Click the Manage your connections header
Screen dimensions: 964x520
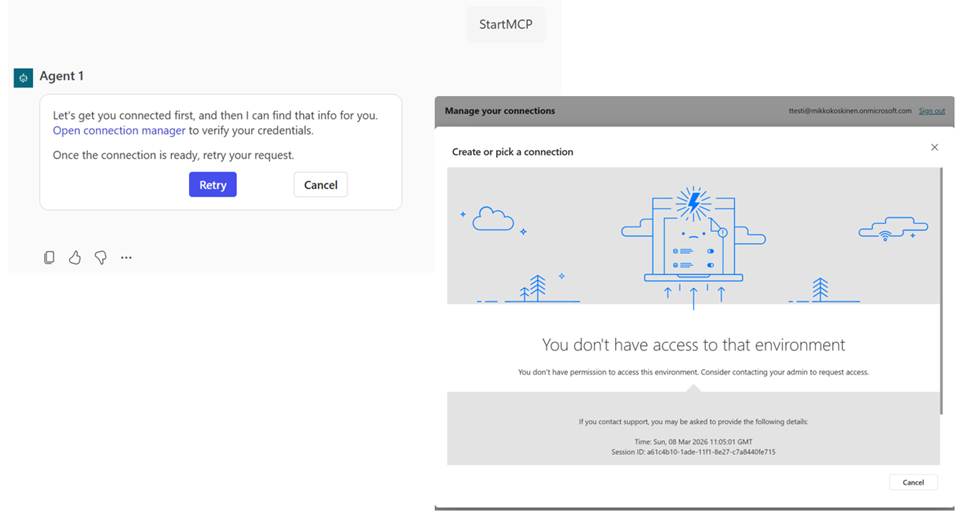pos(500,111)
